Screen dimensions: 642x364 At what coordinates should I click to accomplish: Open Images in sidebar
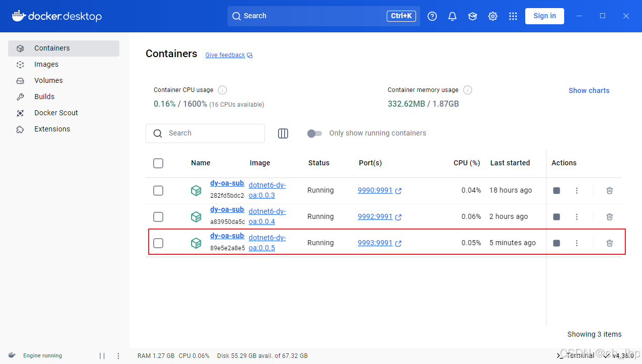coord(64,65)
